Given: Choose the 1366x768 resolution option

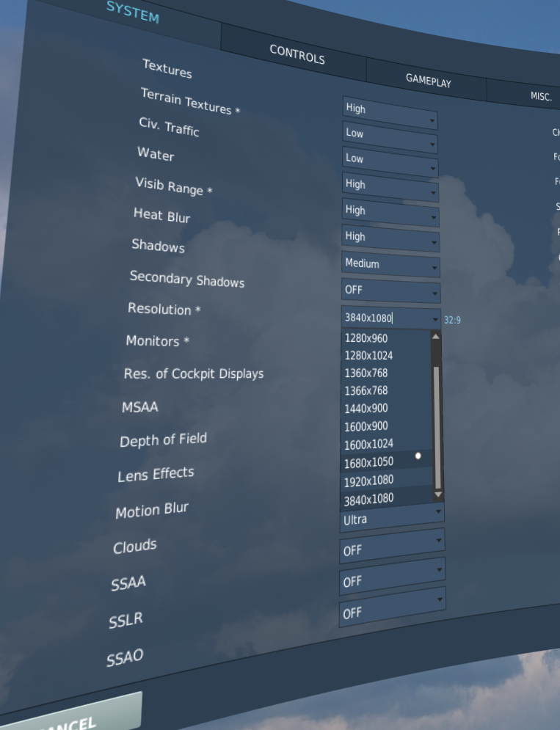Looking at the screenshot, I should (386, 390).
